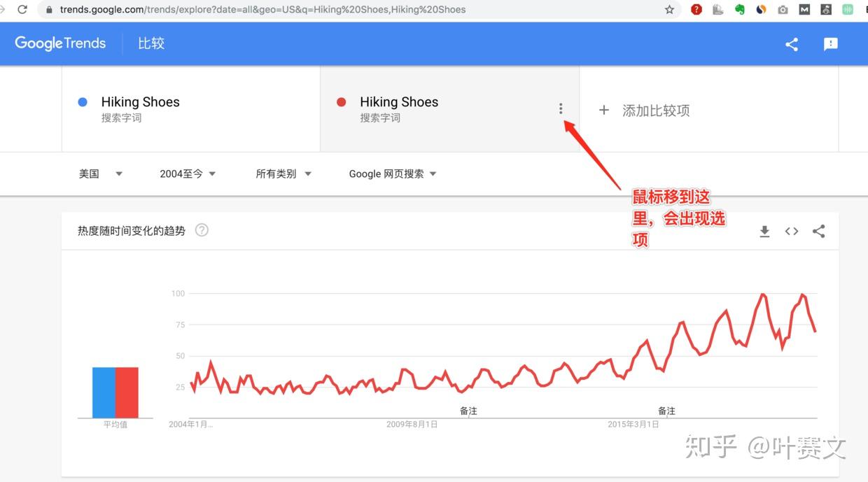The height and width of the screenshot is (482, 868).
Task: Click the red average bar in chart
Action: click(x=127, y=392)
